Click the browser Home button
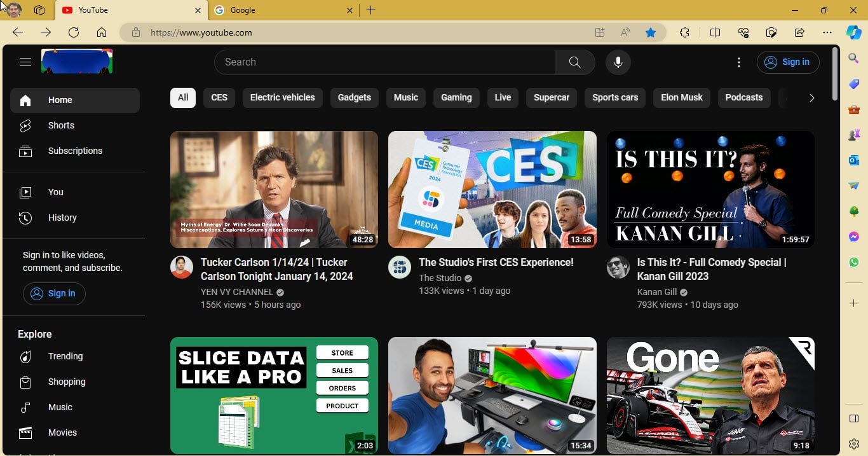Viewport: 868px width, 456px height. click(x=102, y=32)
